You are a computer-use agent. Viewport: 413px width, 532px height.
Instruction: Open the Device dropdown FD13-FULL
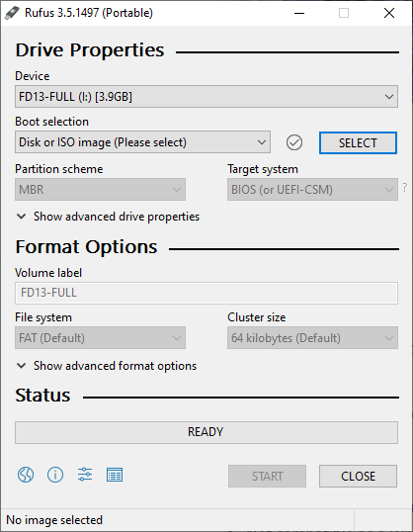[206, 97]
